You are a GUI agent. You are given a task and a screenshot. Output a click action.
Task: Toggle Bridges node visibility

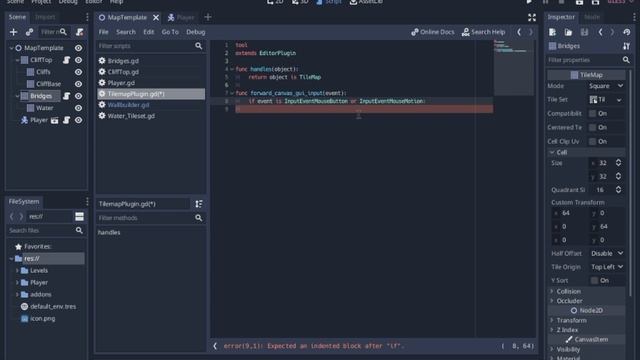coord(78,96)
